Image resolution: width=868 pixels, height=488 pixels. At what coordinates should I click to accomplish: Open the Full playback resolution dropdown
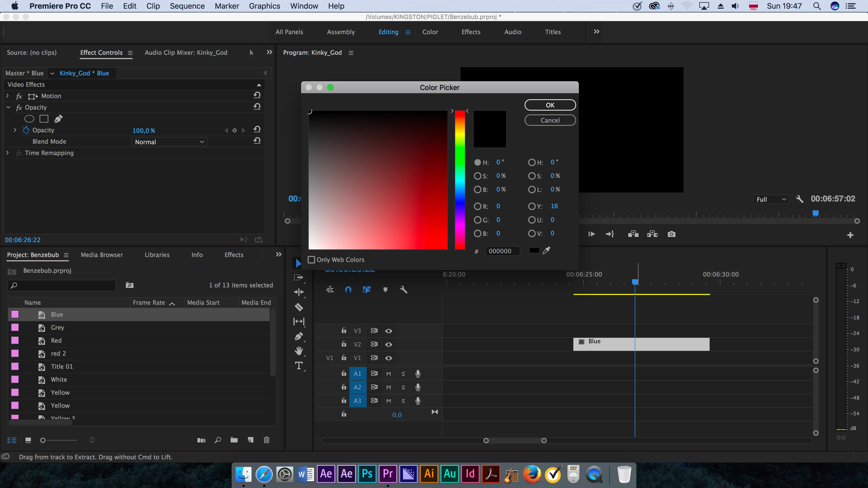771,199
